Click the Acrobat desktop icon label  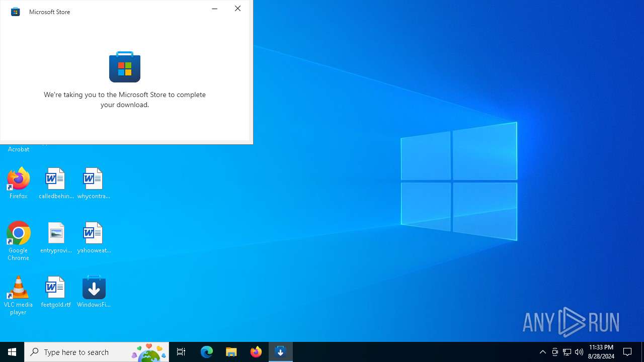(x=19, y=149)
